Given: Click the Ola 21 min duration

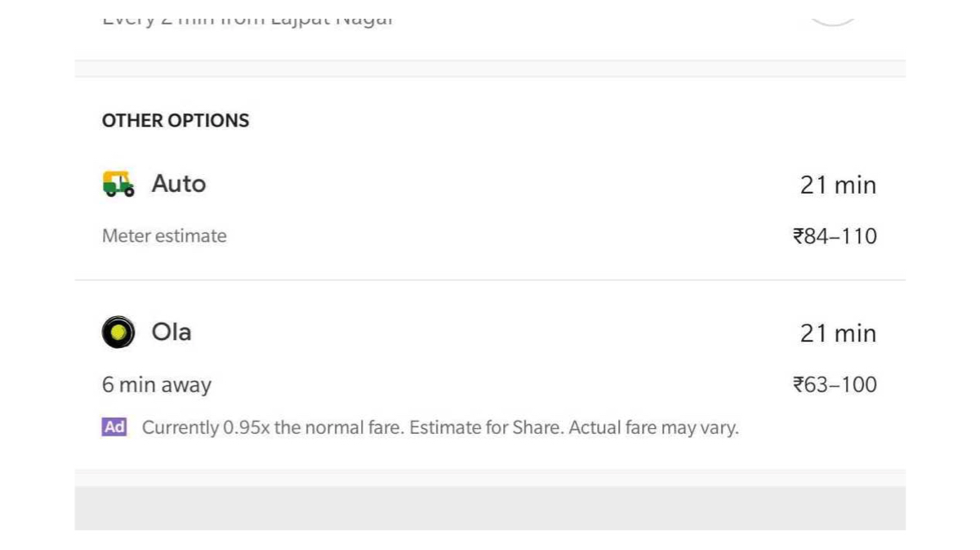Looking at the screenshot, I should coord(838,333).
